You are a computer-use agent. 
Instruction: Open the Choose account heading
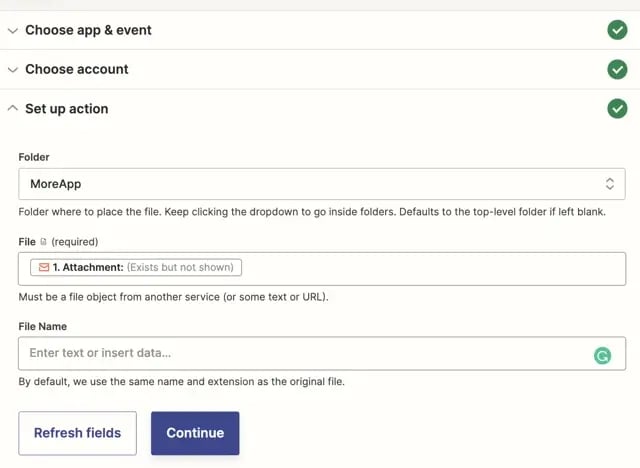pos(76,69)
